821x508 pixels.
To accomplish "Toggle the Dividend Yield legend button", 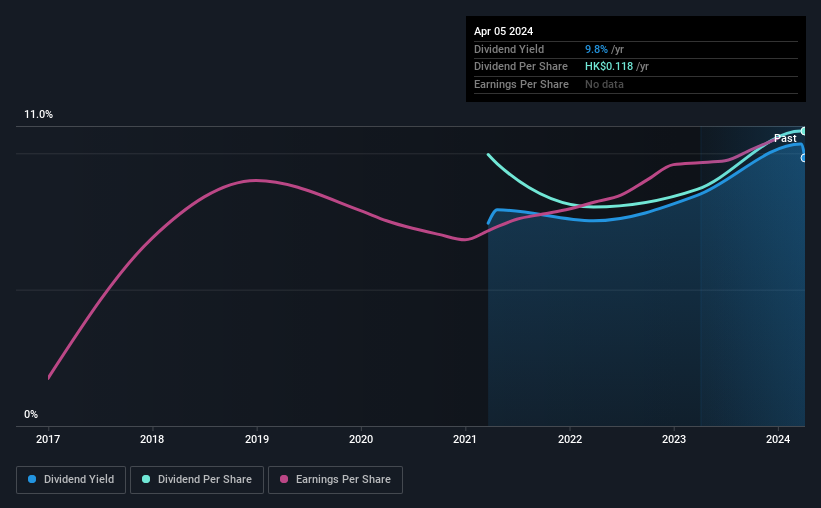I will tap(71, 480).
